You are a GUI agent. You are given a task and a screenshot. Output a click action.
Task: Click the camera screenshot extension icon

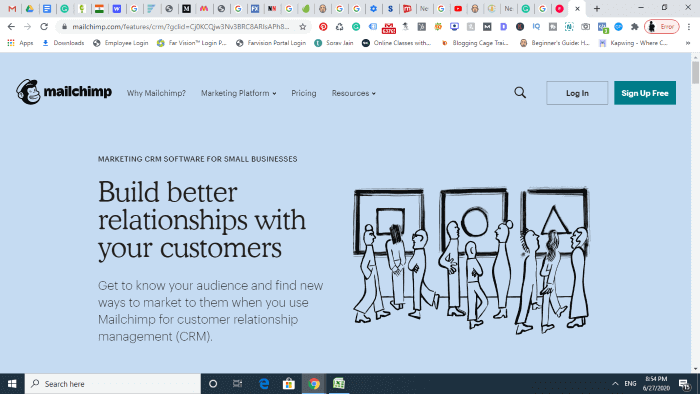tap(585, 27)
